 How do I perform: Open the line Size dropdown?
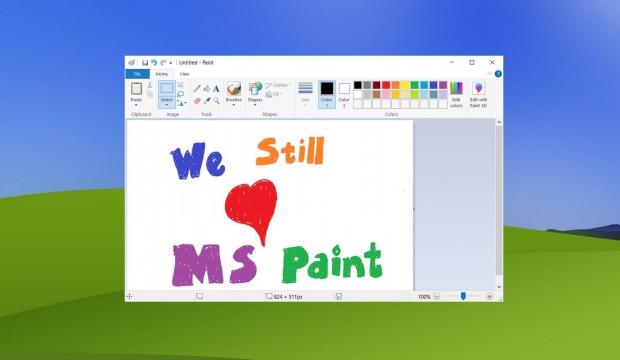click(305, 94)
